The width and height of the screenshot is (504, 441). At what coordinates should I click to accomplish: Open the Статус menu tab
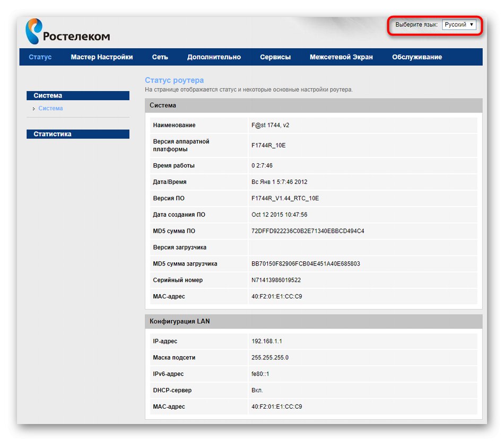tap(40, 57)
